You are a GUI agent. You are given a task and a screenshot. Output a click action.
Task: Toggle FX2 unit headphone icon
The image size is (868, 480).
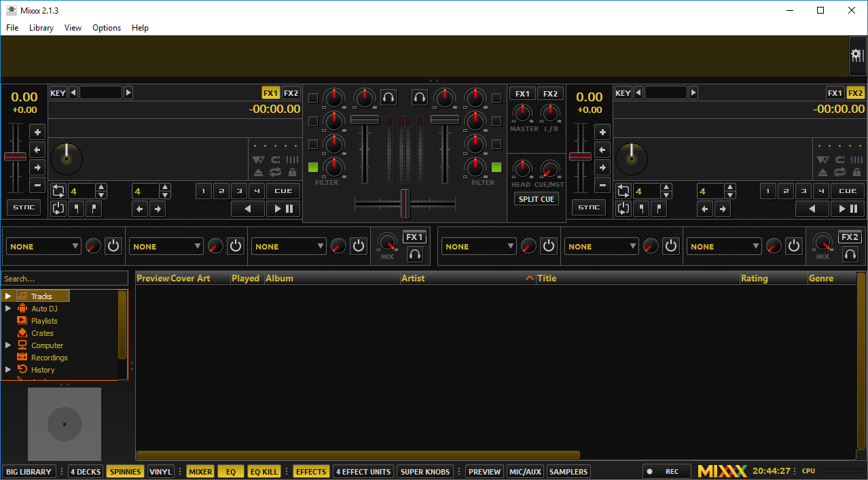tap(850, 254)
